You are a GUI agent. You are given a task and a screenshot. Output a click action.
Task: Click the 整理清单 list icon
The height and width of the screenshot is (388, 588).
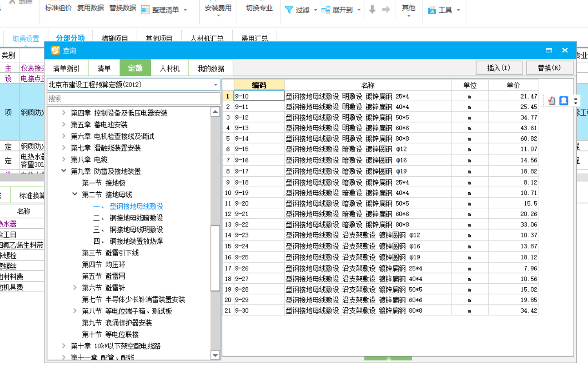(x=145, y=10)
